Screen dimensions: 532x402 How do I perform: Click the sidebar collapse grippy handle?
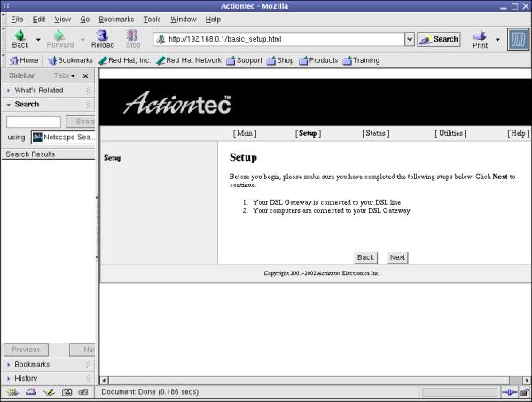click(x=97, y=227)
